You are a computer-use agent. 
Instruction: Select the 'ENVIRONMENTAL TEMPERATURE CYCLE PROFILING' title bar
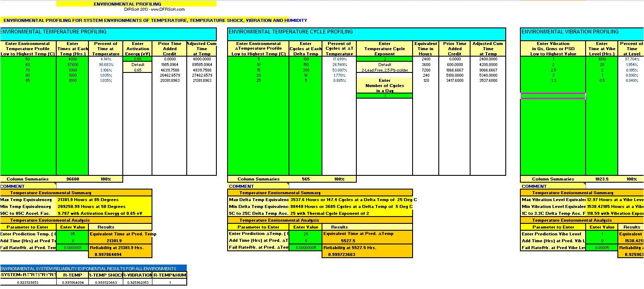point(366,34)
